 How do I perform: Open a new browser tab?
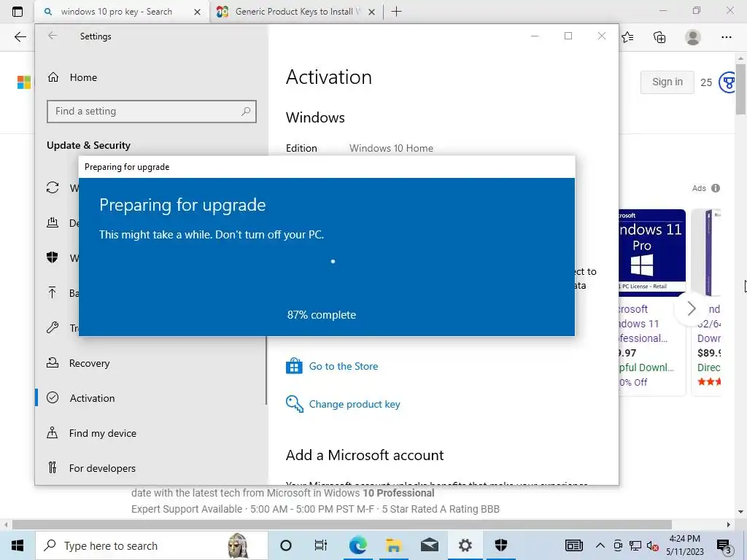pyautogui.click(x=396, y=12)
